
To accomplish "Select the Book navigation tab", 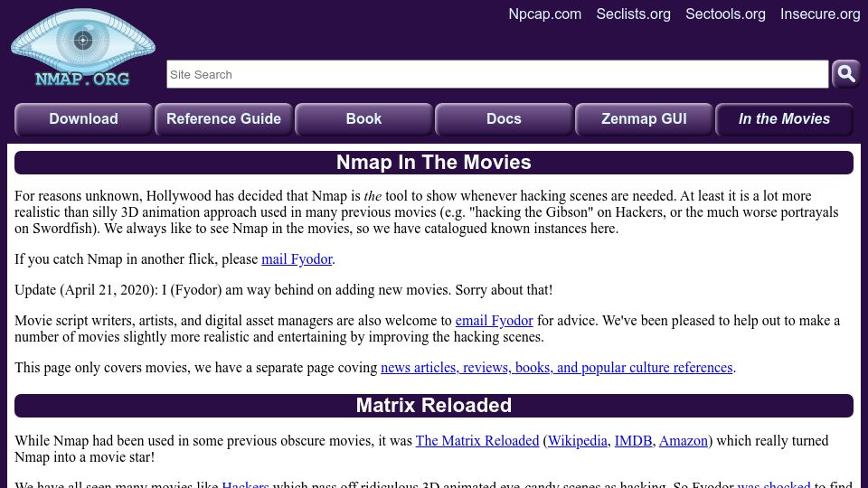I will click(363, 119).
